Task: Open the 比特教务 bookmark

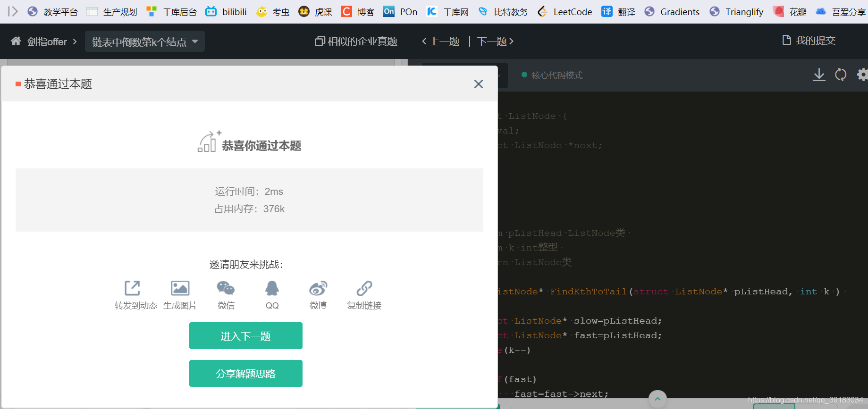Action: coord(503,12)
